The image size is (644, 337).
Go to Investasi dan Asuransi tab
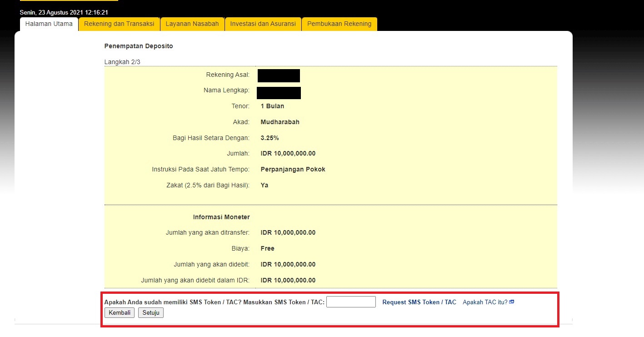(x=263, y=24)
